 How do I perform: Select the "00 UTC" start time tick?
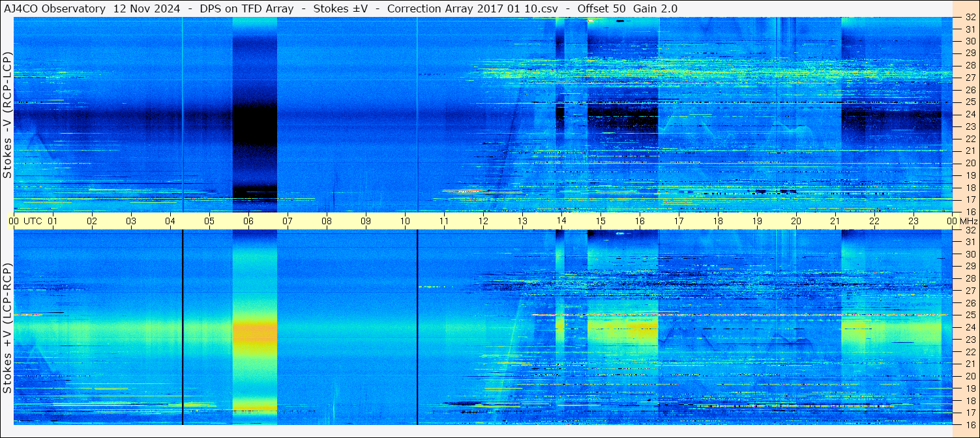tap(25, 221)
